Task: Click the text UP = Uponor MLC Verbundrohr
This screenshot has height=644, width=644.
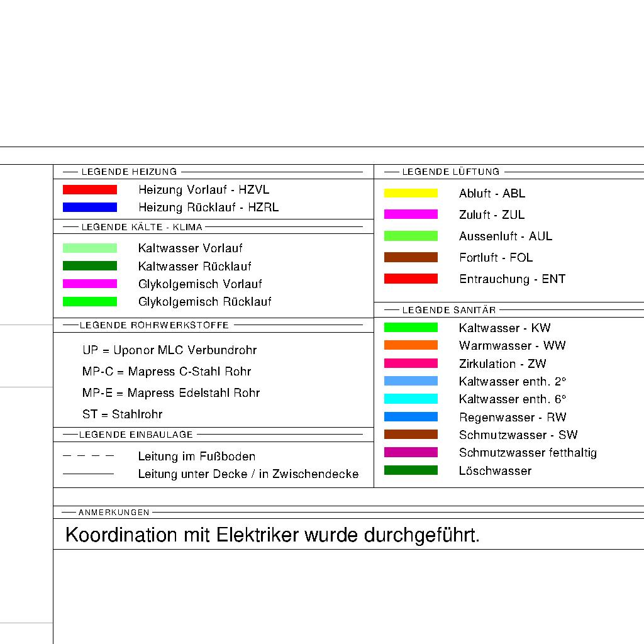Action: click(x=169, y=350)
